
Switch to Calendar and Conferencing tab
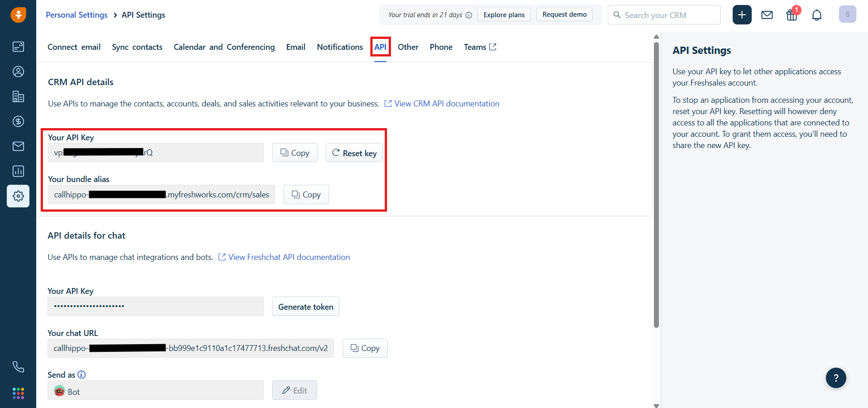click(224, 47)
